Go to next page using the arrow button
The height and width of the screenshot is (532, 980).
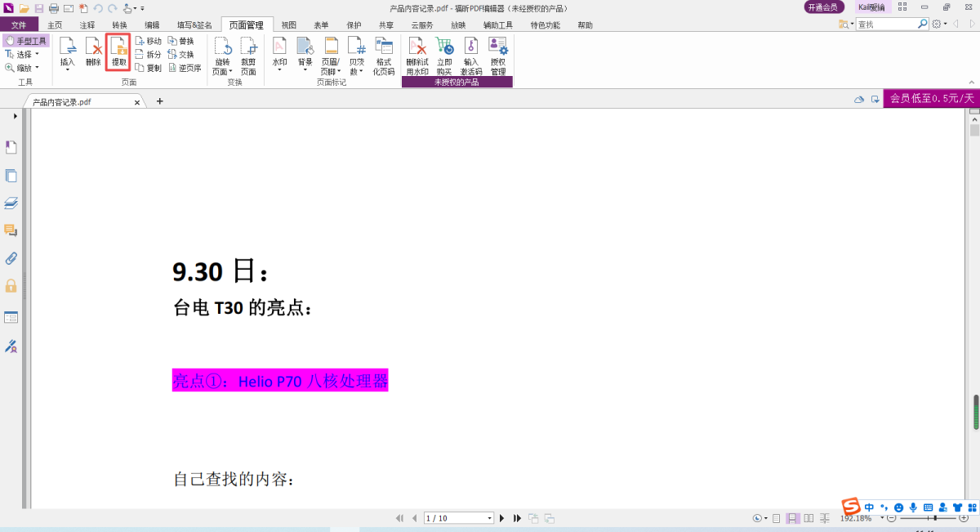tap(502, 518)
